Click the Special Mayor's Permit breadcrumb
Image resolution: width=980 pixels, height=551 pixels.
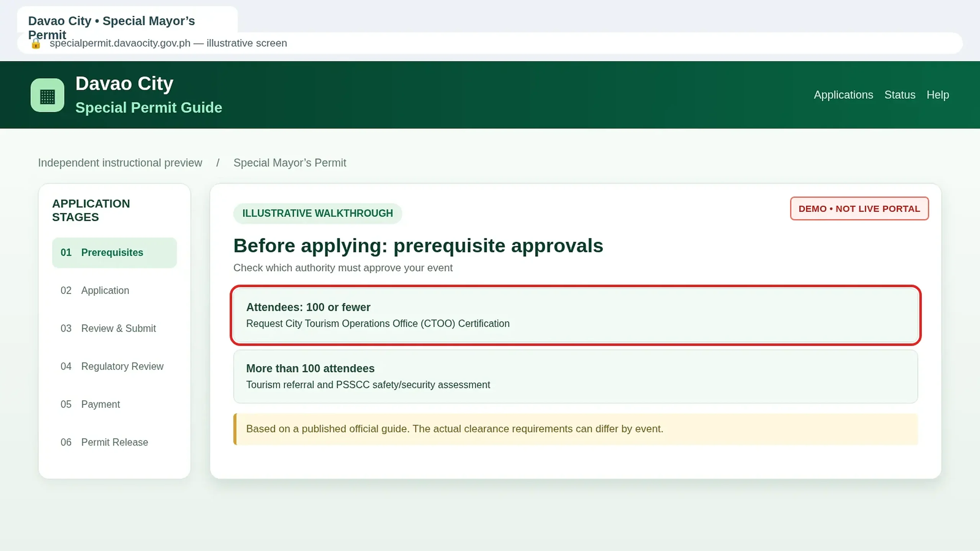pos(290,163)
